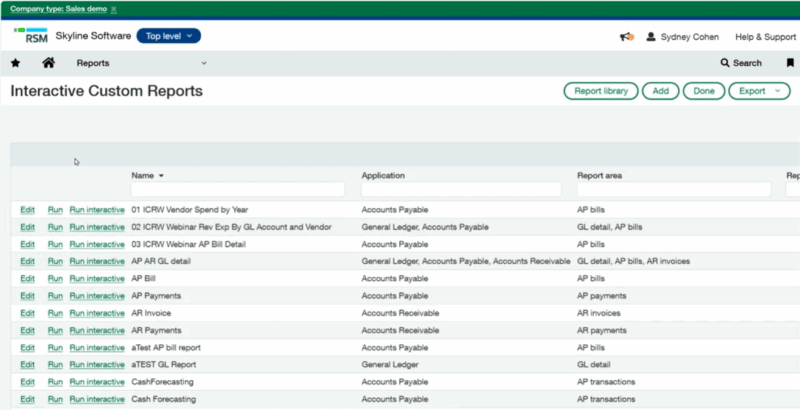Edit the aTEST GL Report

(x=28, y=365)
